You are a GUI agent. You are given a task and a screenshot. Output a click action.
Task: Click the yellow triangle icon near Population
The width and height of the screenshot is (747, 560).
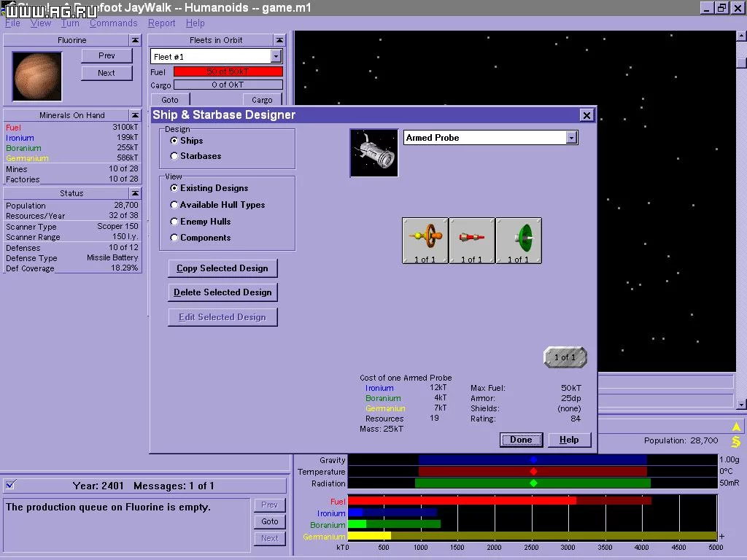736,427
